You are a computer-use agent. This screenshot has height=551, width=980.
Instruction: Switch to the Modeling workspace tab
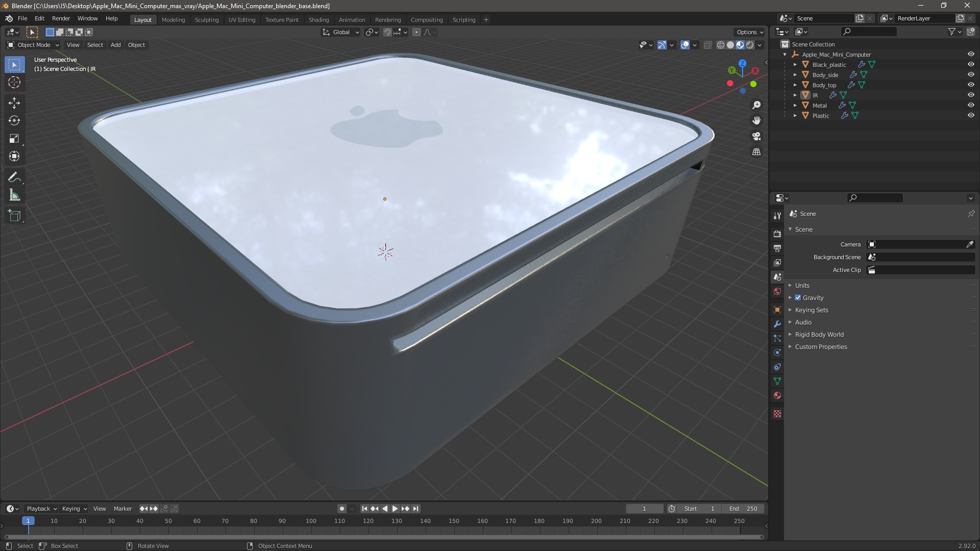pyautogui.click(x=173, y=19)
